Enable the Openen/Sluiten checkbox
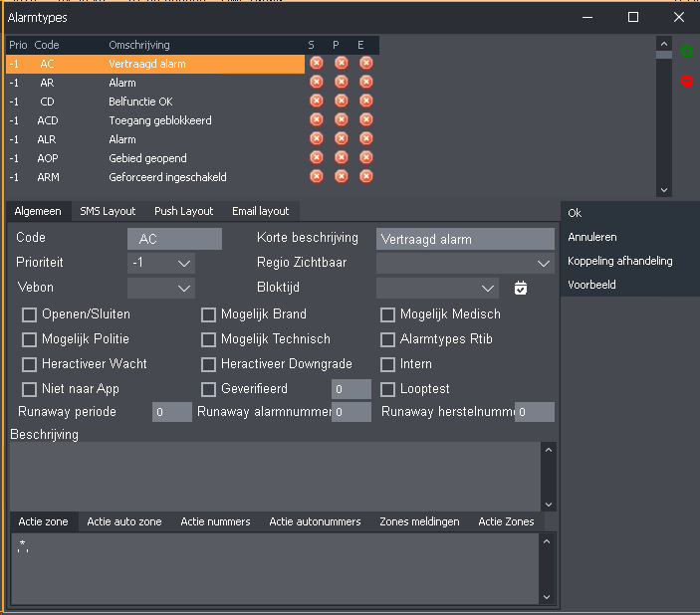The height and width of the screenshot is (615, 700). [30, 314]
